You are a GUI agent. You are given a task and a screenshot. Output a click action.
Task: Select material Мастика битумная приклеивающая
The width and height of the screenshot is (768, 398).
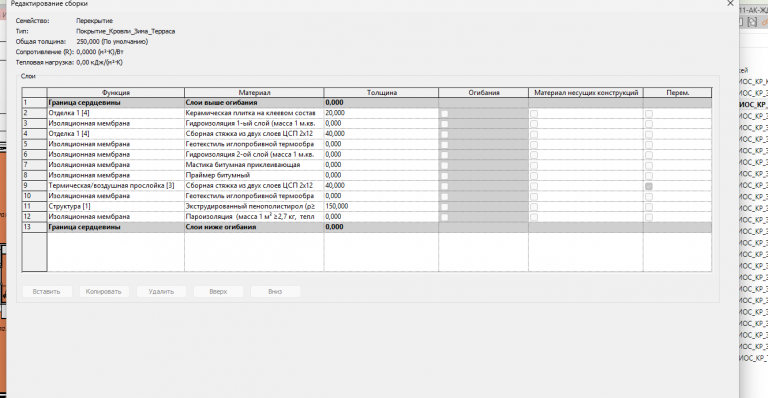[x=254, y=165]
